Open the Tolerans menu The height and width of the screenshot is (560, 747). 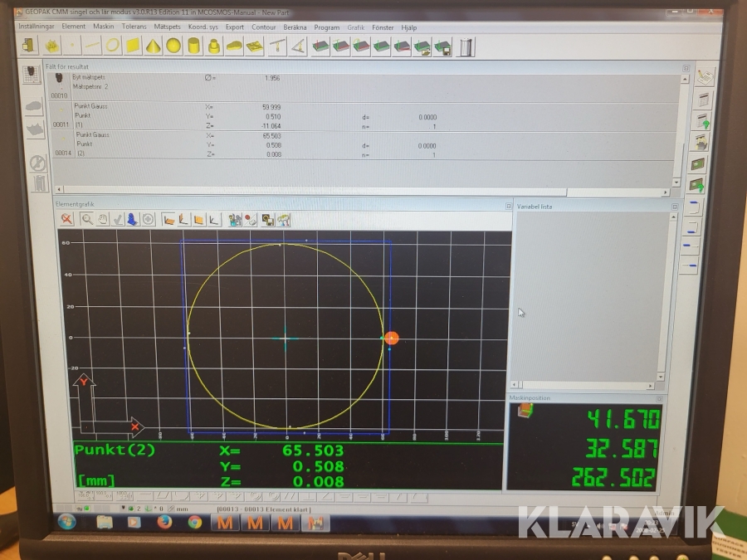(x=134, y=27)
